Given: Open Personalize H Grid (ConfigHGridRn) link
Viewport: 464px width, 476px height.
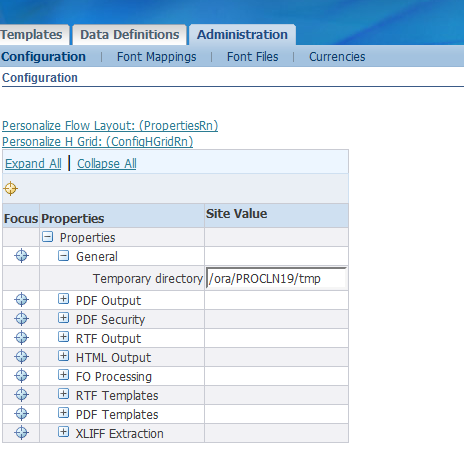Looking at the screenshot, I should point(98,142).
